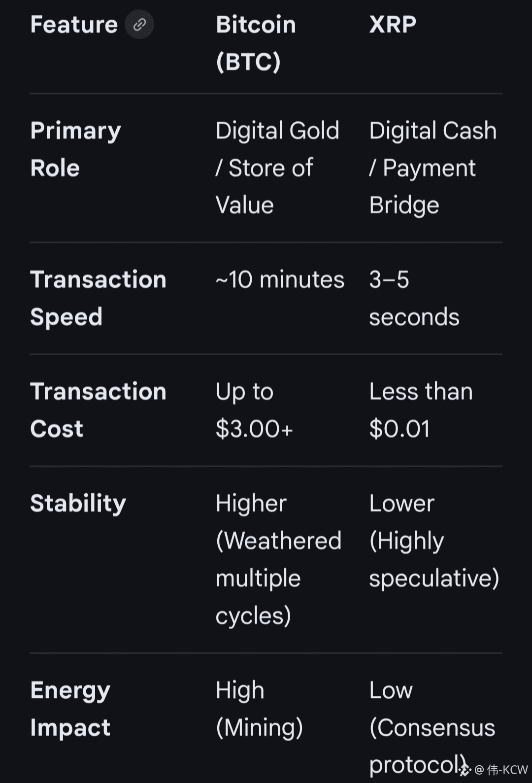The image size is (532, 783).
Task: Select the Digital Gold / Store of Value cell
Action: coord(277,168)
